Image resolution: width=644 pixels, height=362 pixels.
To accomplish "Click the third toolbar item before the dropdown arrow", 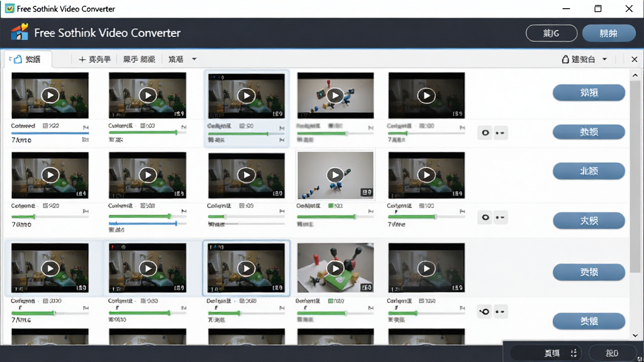I will tap(176, 60).
